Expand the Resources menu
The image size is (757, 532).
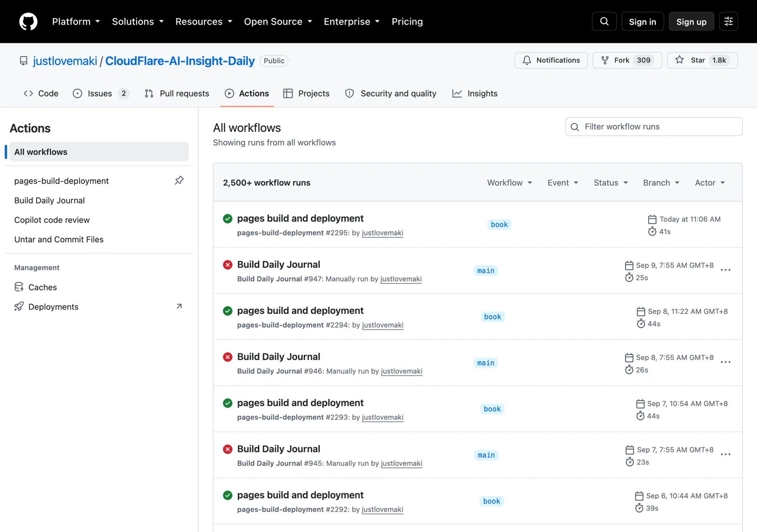[x=204, y=22]
